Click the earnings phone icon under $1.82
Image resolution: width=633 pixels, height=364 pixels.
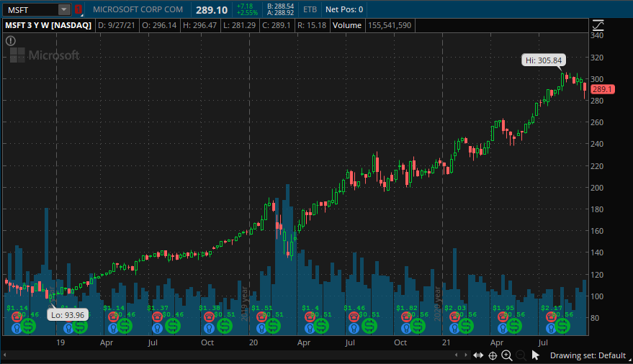(407, 317)
